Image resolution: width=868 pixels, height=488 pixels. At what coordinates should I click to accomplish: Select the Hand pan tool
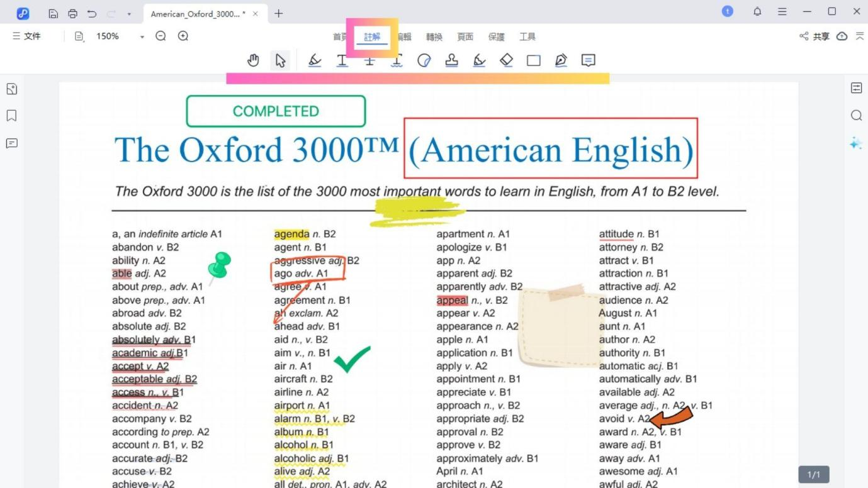(x=253, y=60)
